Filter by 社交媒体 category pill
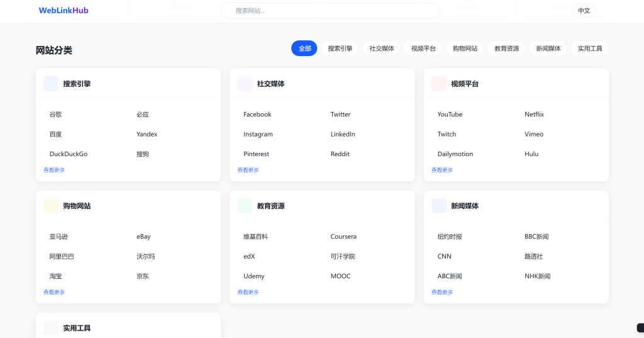Image resolution: width=644 pixels, height=338 pixels. pos(382,48)
